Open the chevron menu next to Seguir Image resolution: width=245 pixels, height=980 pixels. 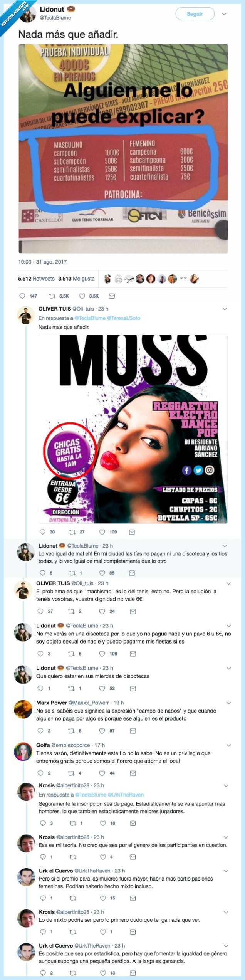(224, 14)
